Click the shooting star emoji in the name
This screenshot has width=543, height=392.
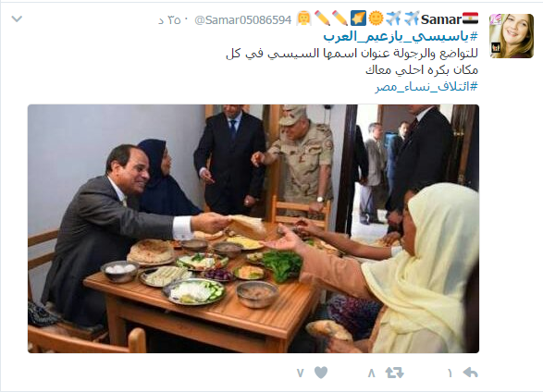[358, 18]
